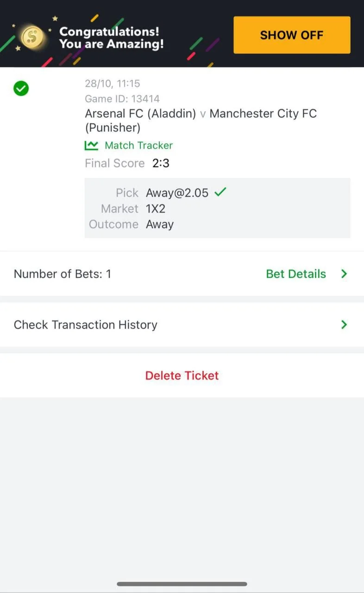364x593 pixels.
Task: Open Check Transaction History row text
Action: pyautogui.click(x=86, y=325)
